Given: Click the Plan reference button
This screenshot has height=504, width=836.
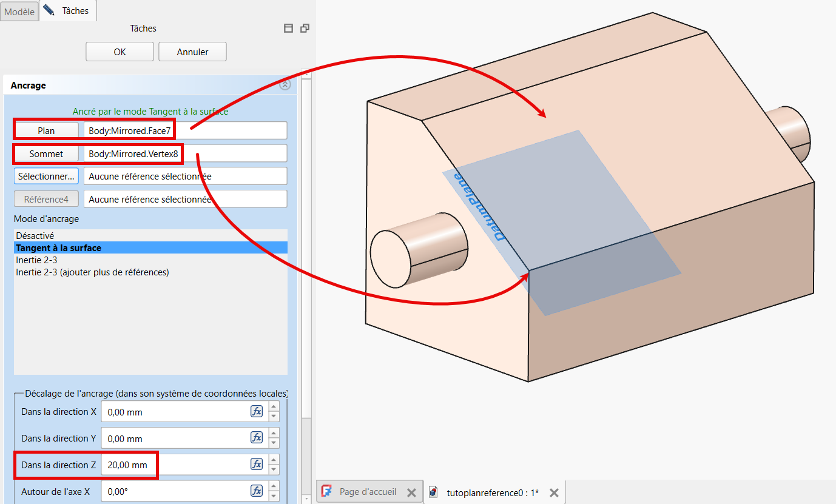Looking at the screenshot, I should [x=46, y=130].
